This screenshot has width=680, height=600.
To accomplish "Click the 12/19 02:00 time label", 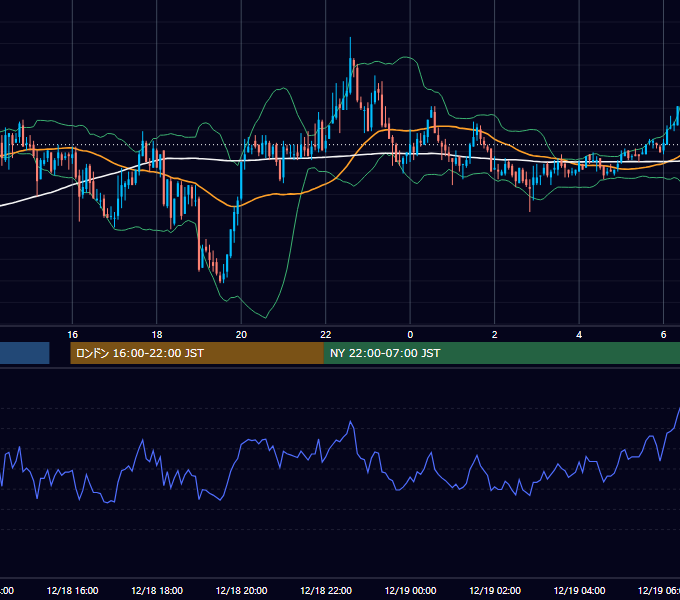I will coord(495,590).
